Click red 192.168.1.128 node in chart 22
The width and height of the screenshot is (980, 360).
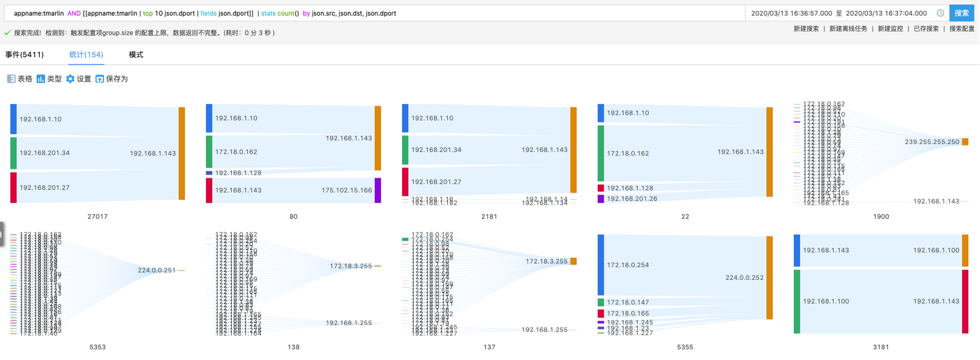tap(601, 188)
